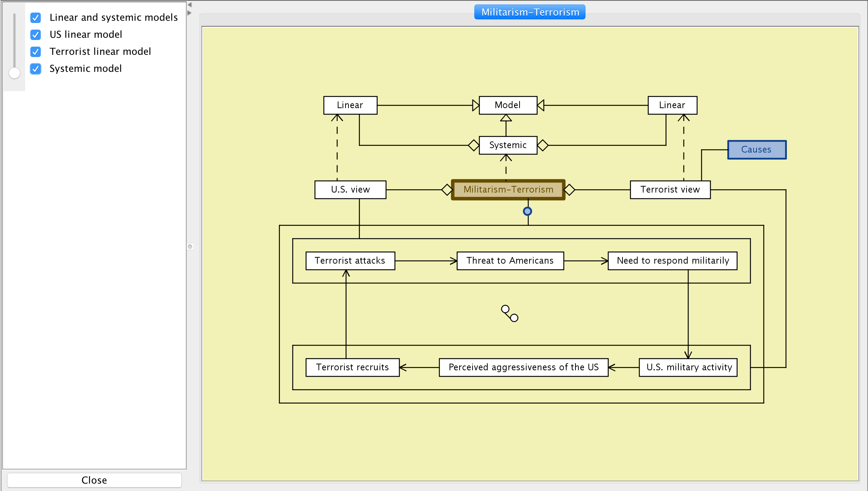Viewport: 868px width, 491px height.
Task: Toggle the US linear model checkbox
Action: [36, 34]
